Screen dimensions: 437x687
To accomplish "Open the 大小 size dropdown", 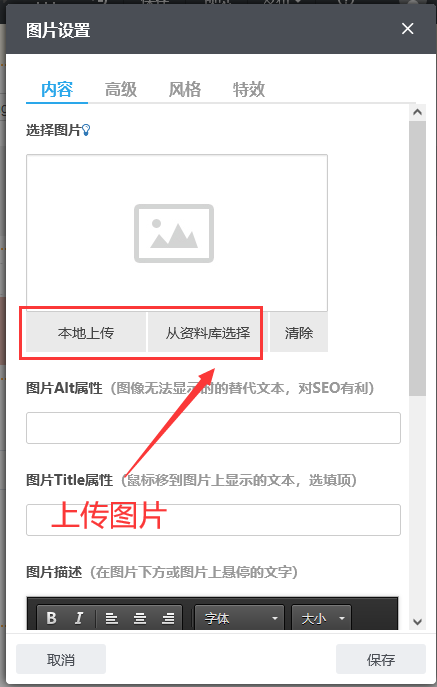I will pyautogui.click(x=321, y=618).
